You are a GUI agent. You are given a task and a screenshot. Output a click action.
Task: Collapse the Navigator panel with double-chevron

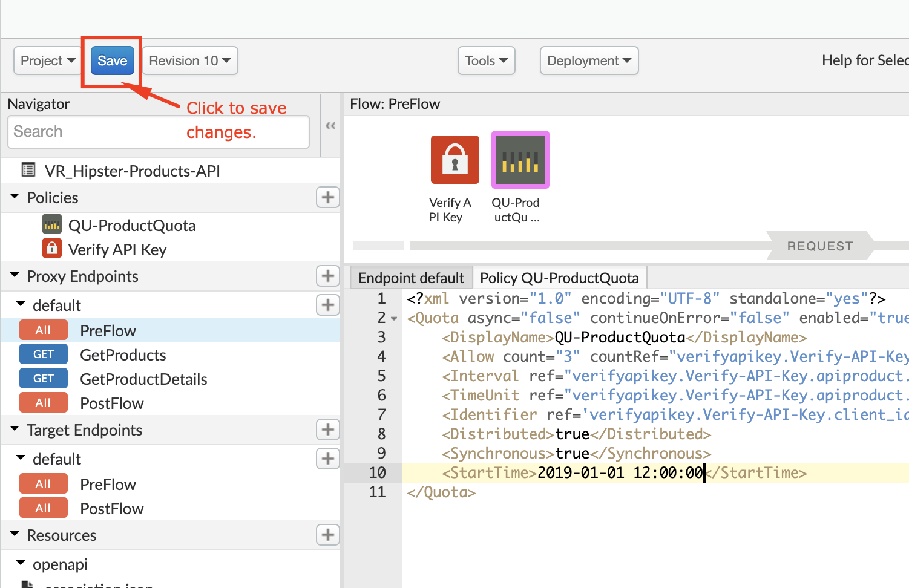pyautogui.click(x=330, y=126)
